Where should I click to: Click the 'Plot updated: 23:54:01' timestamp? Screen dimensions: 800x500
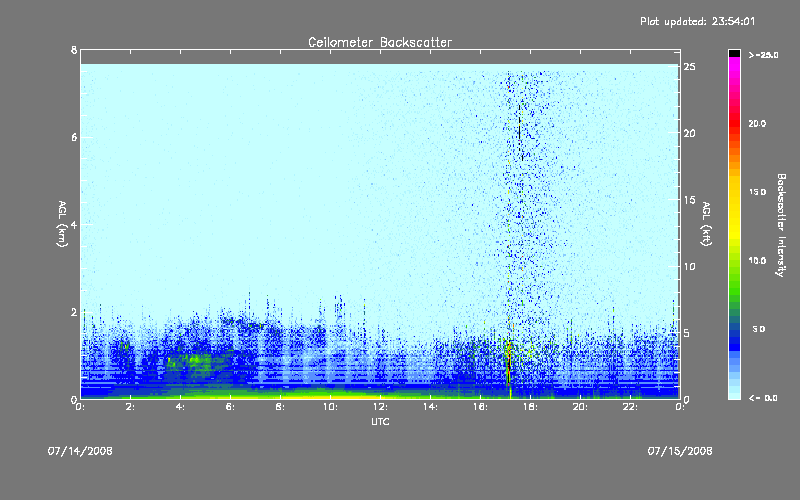click(x=697, y=21)
